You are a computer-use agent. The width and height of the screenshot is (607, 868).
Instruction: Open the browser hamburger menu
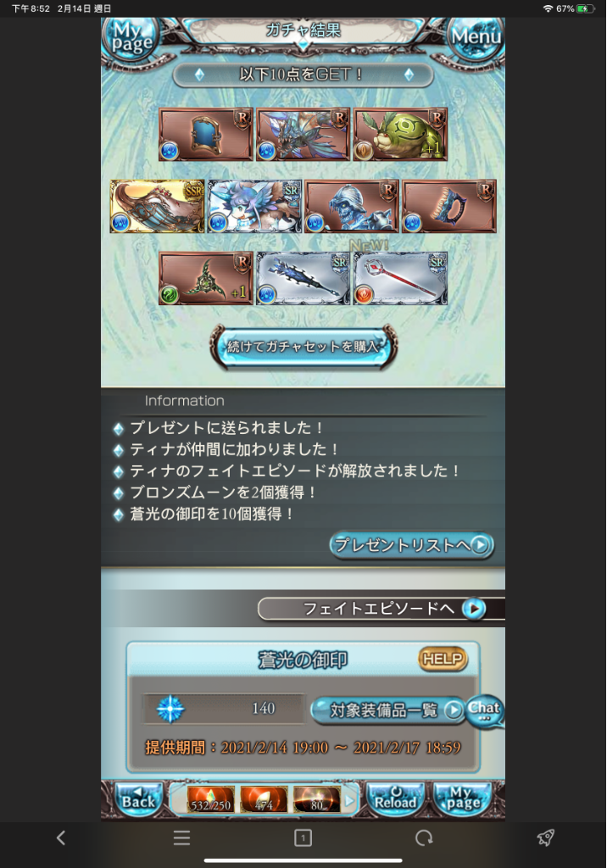[181, 837]
